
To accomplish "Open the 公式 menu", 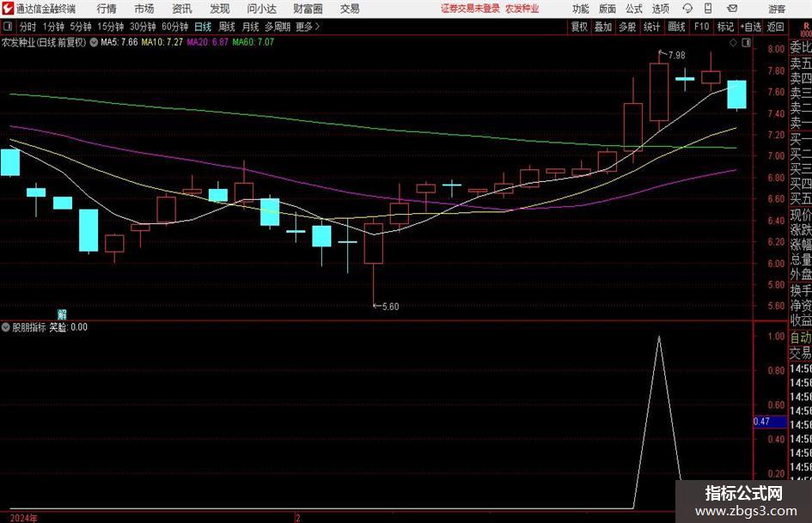I will (x=634, y=9).
